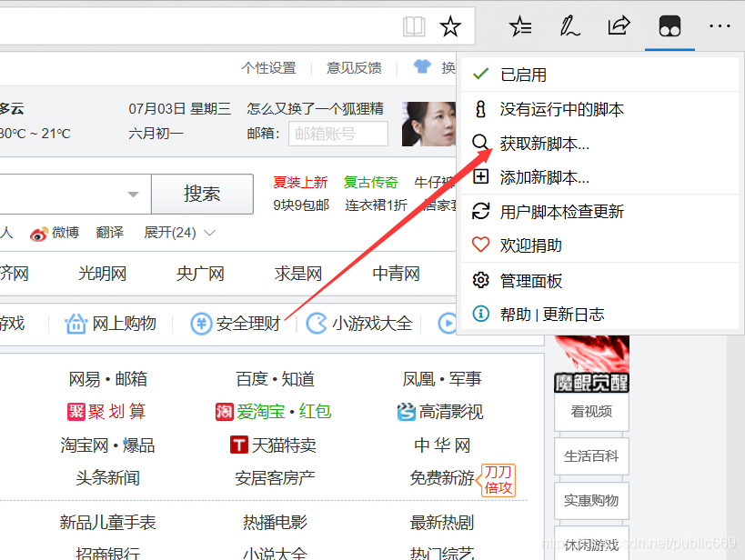Open 连衣裙1折 link
The width and height of the screenshot is (745, 560).
(376, 205)
